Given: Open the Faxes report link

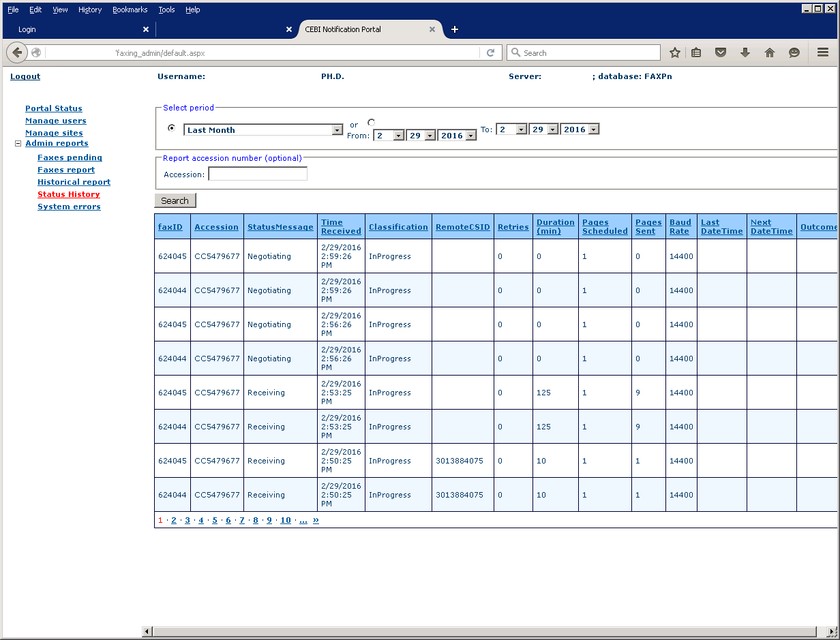Looking at the screenshot, I should point(66,170).
